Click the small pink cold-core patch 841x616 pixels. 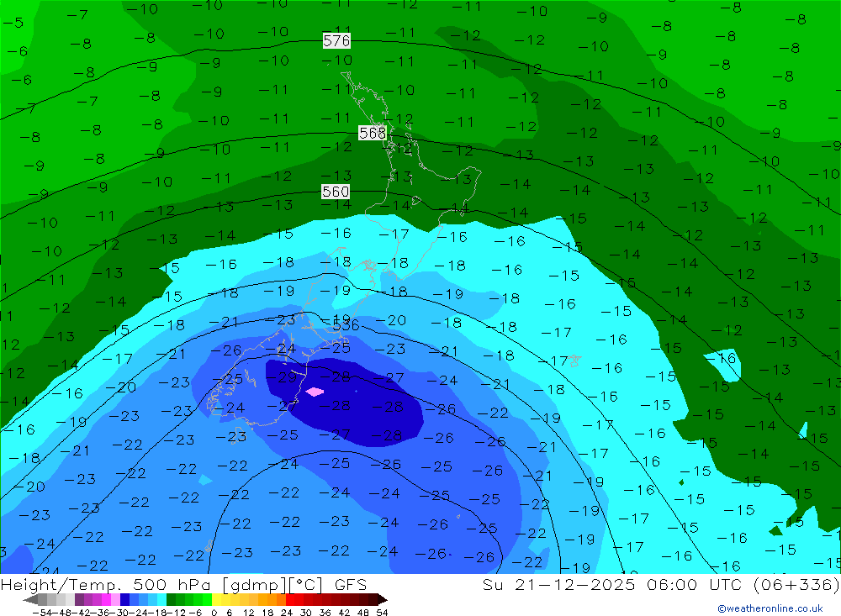(315, 392)
